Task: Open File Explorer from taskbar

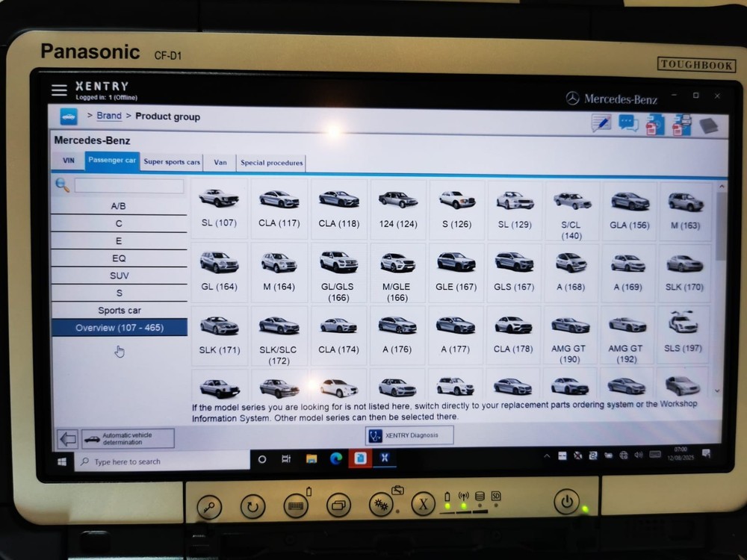Action: point(311,458)
